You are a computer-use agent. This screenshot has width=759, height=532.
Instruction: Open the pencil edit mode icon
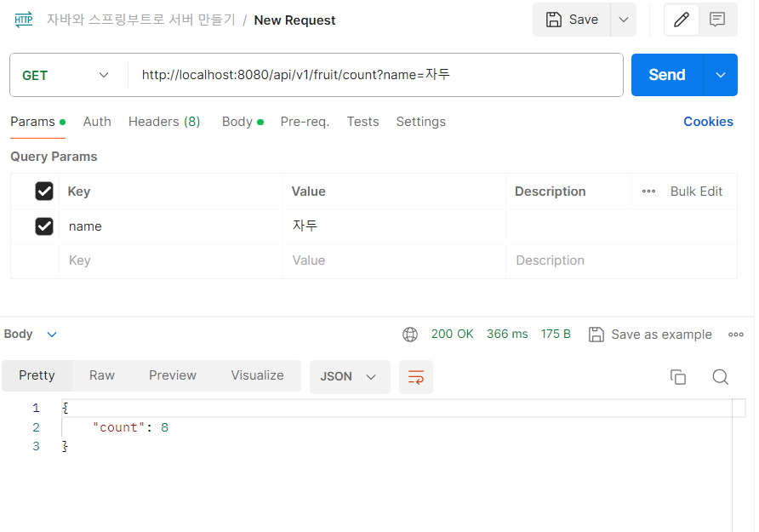(682, 20)
